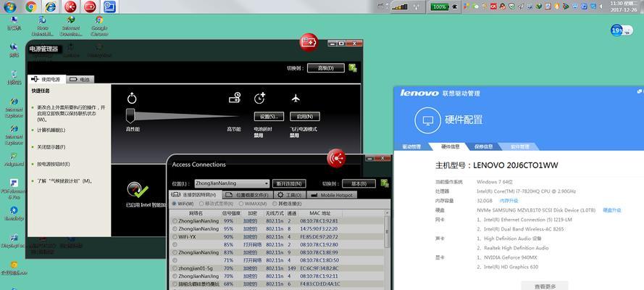Switch to 使用电源 tab in Power Manager
Viewport: 644px width, 290px height.
pos(46,79)
